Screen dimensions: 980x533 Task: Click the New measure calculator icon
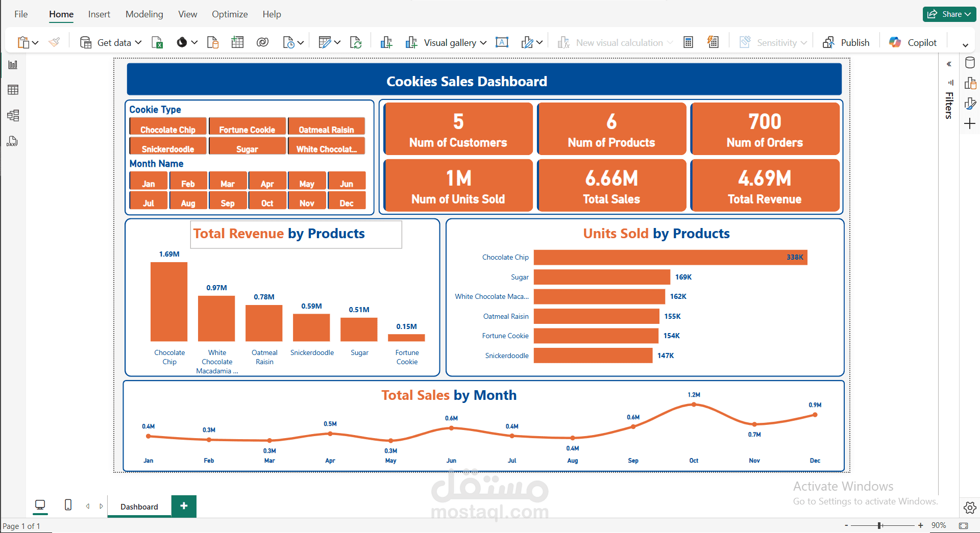click(x=688, y=42)
